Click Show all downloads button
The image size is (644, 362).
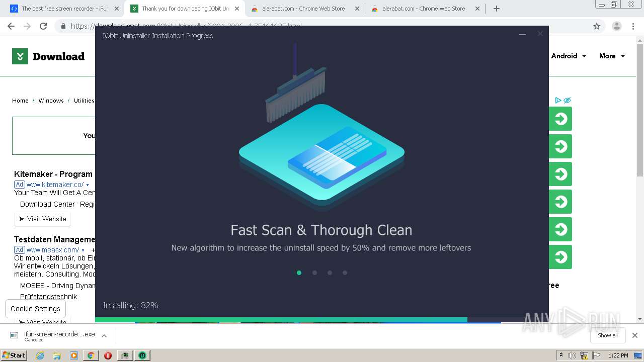(x=607, y=335)
